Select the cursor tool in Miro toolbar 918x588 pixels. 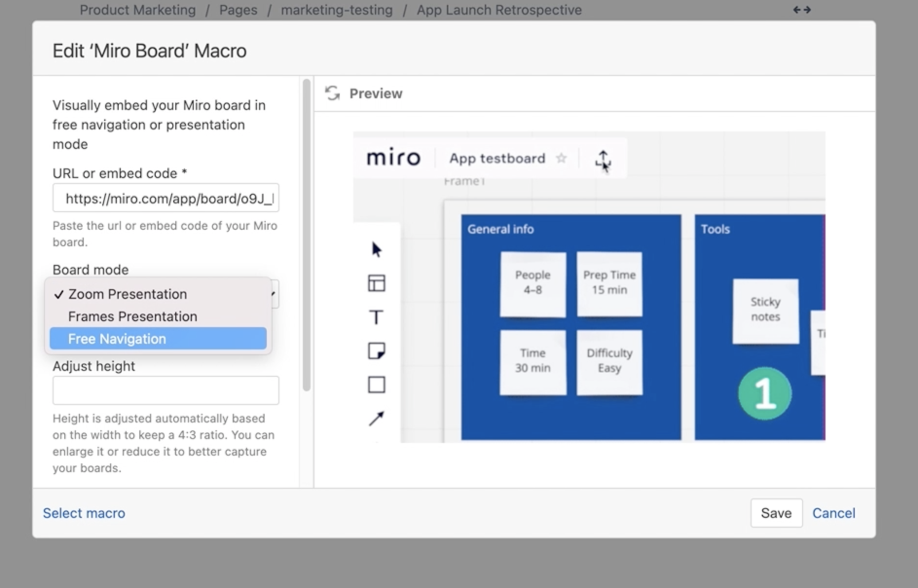(376, 249)
